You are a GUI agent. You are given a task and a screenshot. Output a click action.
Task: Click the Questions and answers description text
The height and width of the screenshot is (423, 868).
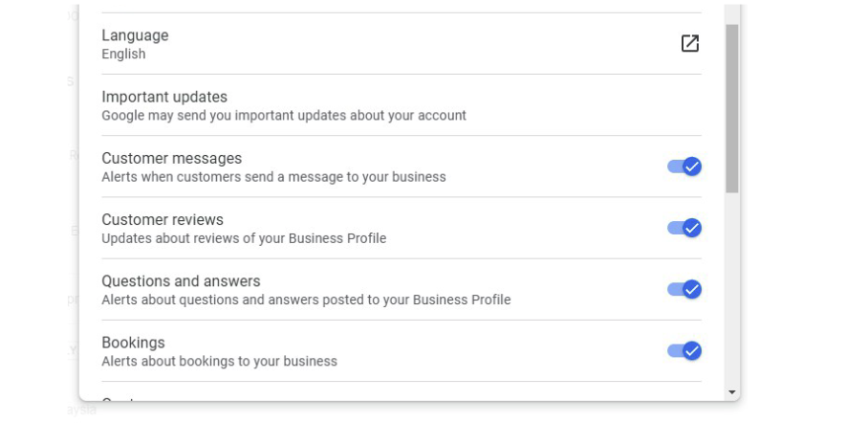tap(306, 300)
